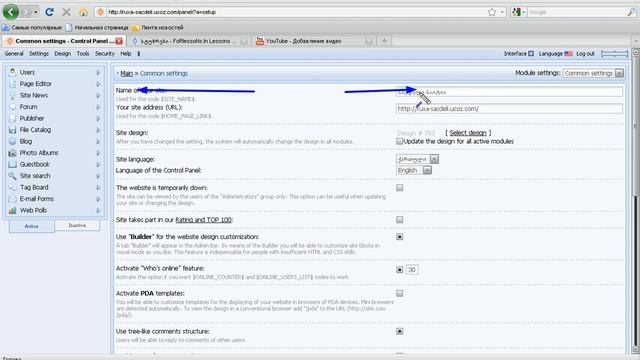Open the Tools menu
640x360 pixels.
pos(83,53)
